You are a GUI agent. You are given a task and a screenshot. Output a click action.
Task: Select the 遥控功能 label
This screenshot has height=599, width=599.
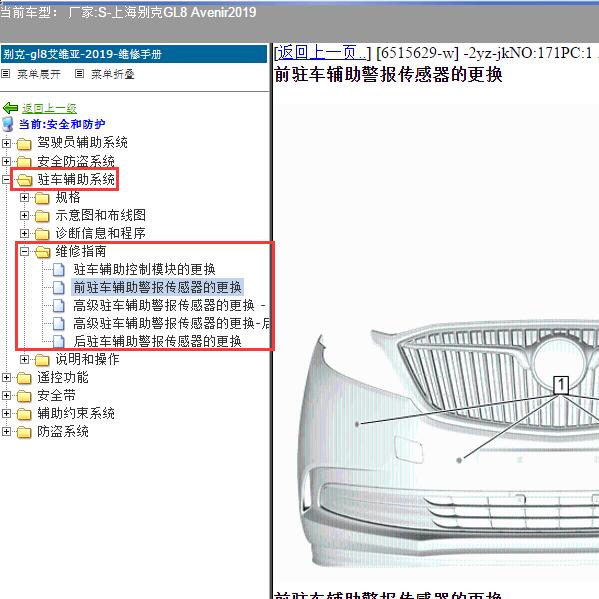coord(63,377)
